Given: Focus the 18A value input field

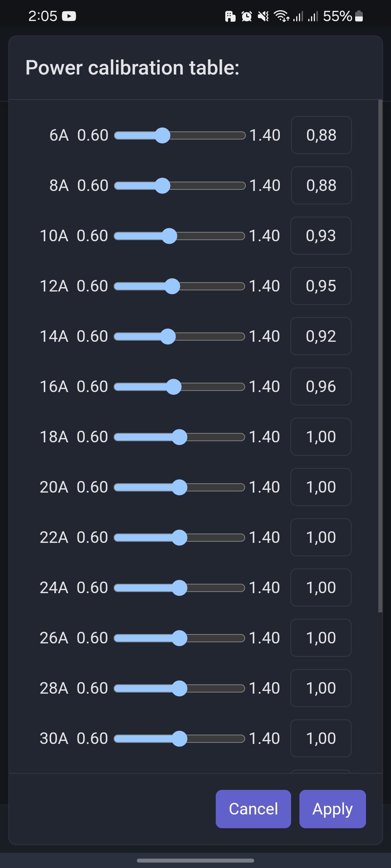Looking at the screenshot, I should [x=321, y=437].
